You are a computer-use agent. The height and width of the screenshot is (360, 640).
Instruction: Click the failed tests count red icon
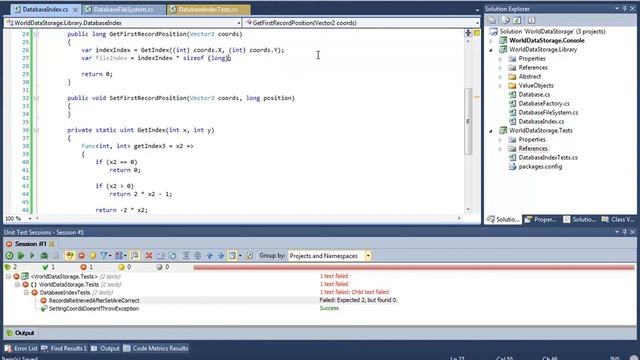pyautogui.click(x=83, y=267)
